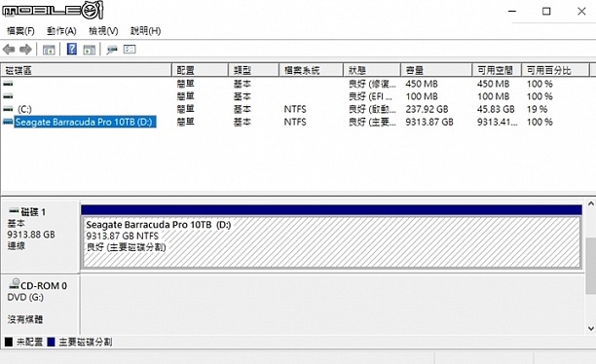
Task: Click the Forward arrow toolbar icon
Action: tap(25, 50)
